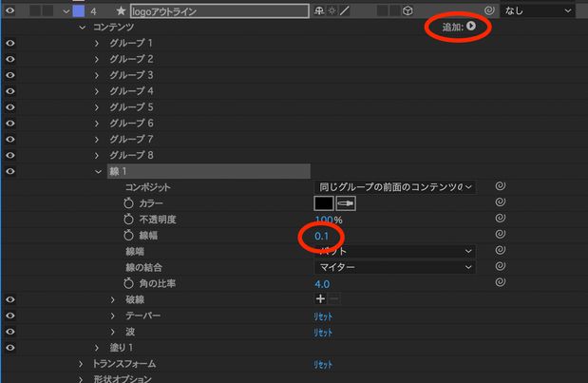The image size is (588, 383).
Task: Click the plus icon to add 破線
Action: [x=320, y=299]
